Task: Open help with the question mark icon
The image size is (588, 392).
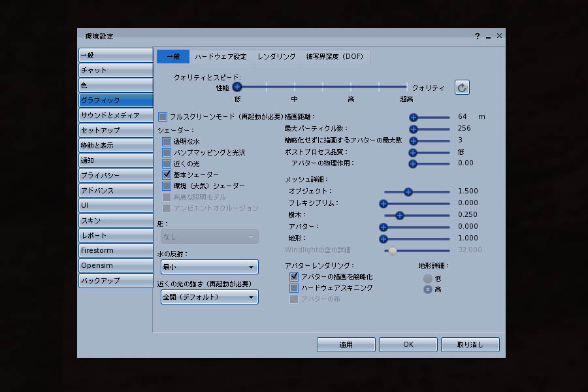Action: [x=477, y=37]
